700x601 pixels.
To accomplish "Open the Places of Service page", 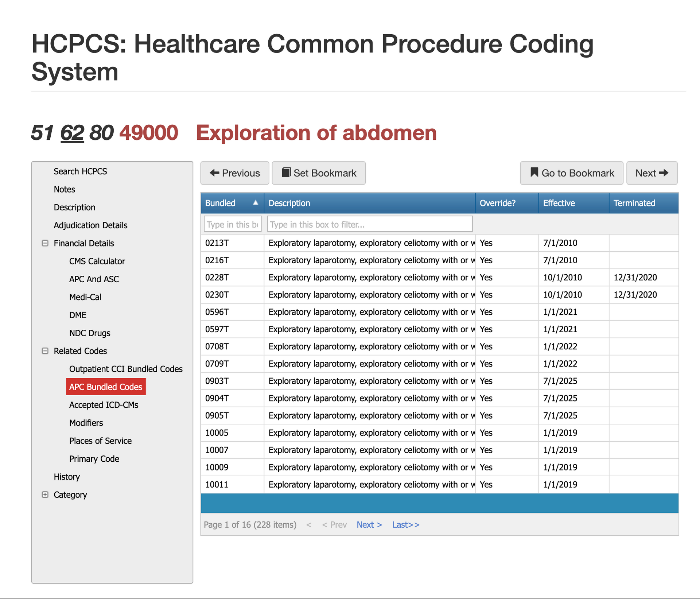I will tap(100, 441).
